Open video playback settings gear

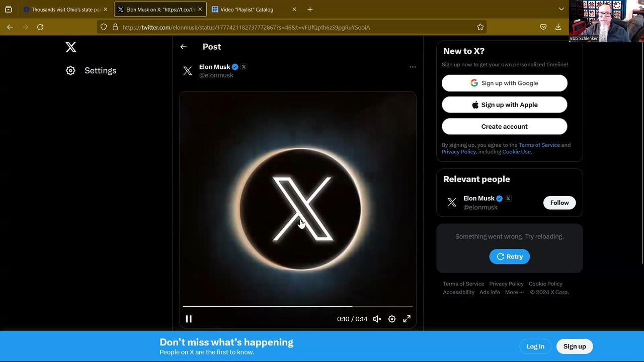coord(392,319)
